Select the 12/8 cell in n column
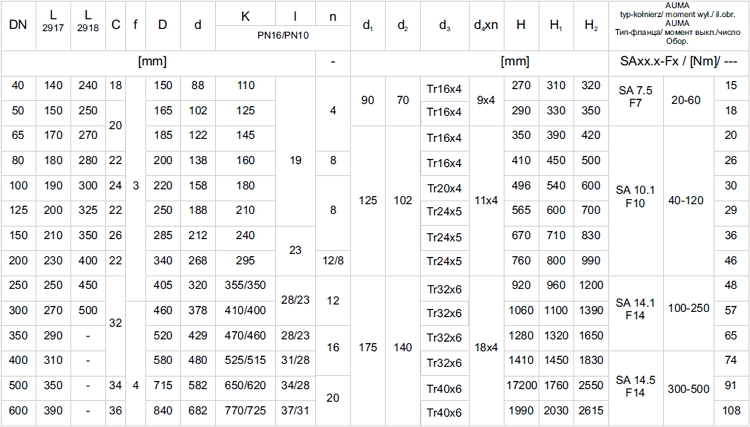The height and width of the screenshot is (427, 750). point(332,261)
